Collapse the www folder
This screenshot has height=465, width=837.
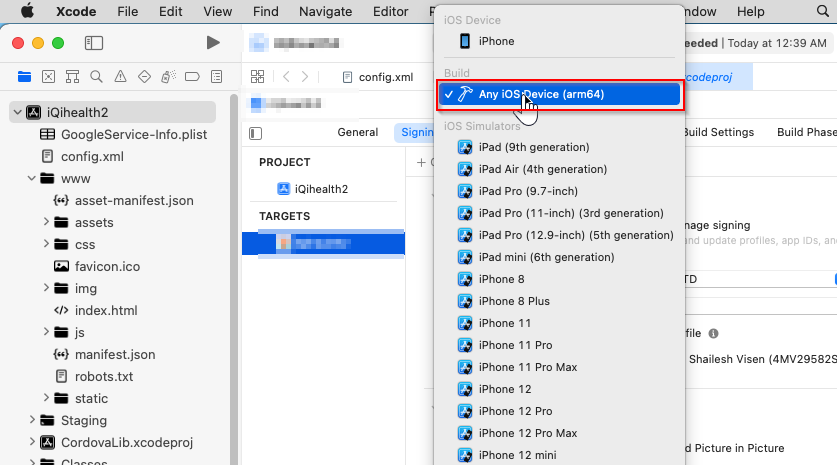(x=31, y=178)
